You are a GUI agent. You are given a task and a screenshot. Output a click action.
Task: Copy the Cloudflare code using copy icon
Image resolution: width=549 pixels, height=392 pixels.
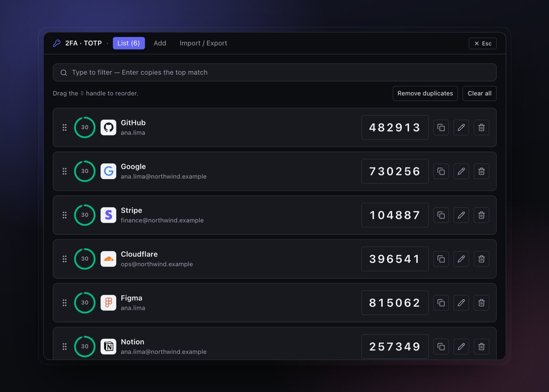(441, 259)
